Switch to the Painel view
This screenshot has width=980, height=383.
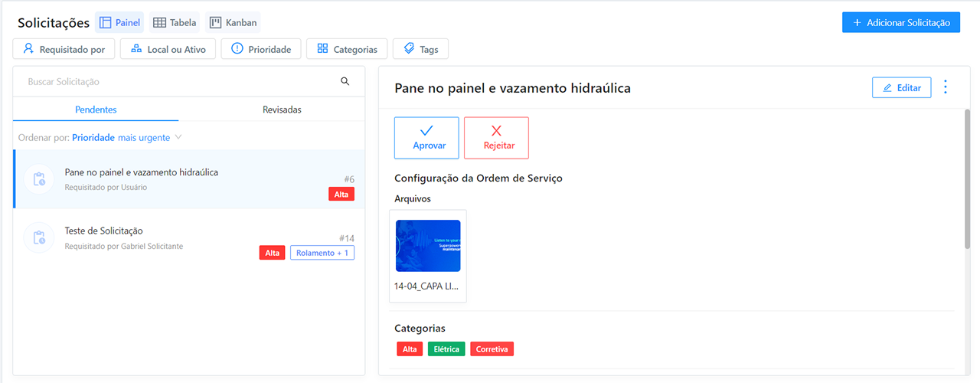(x=119, y=22)
